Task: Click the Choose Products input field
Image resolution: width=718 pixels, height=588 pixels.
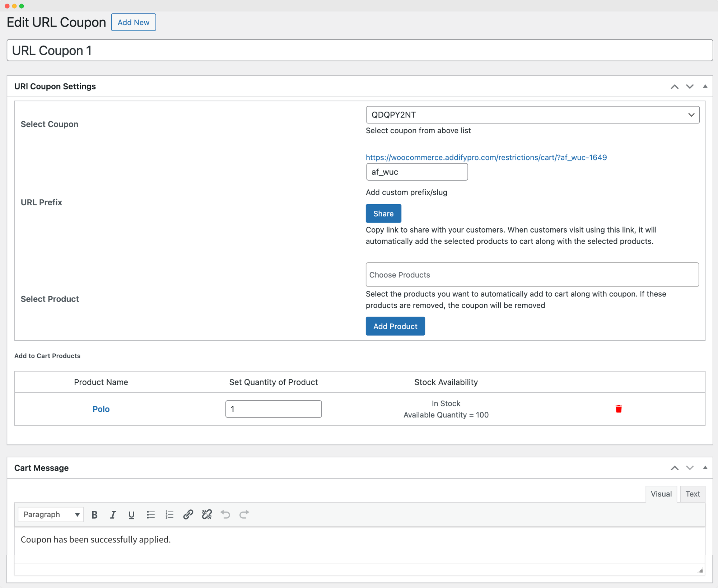Action: pyautogui.click(x=532, y=275)
